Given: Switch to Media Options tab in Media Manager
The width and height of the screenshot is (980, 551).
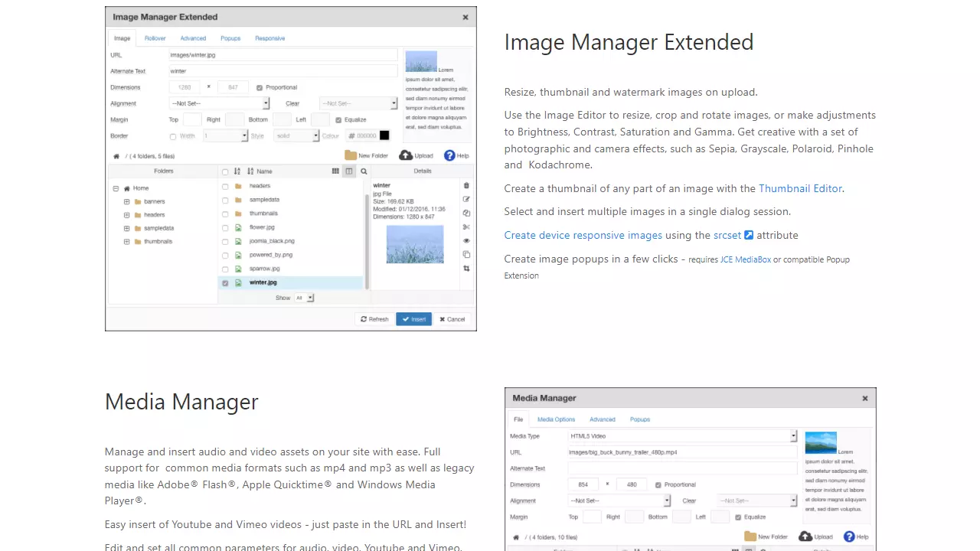Looking at the screenshot, I should (556, 419).
